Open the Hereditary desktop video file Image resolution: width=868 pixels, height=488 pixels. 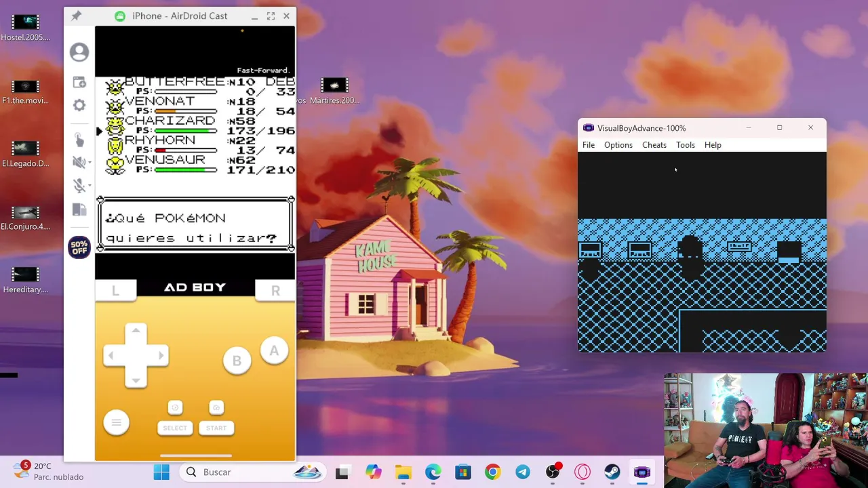(x=26, y=281)
